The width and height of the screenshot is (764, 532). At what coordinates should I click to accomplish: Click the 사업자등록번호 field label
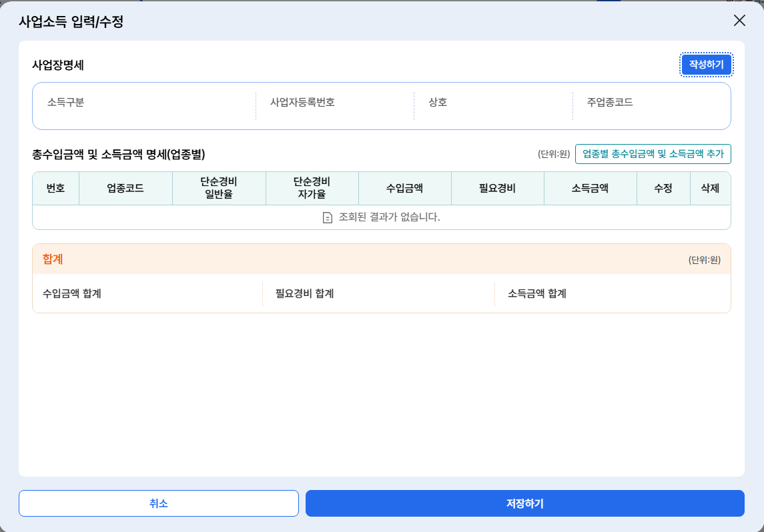click(302, 102)
